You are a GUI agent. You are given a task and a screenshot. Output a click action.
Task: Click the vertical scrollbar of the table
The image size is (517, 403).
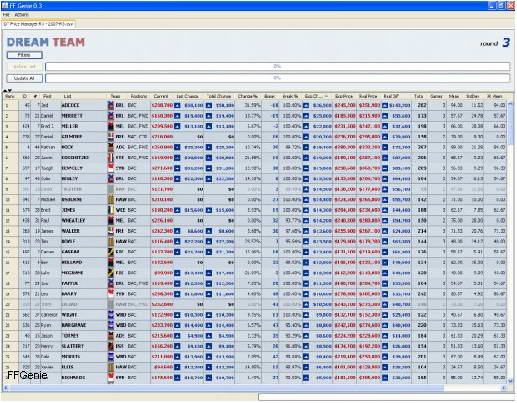[510, 243]
